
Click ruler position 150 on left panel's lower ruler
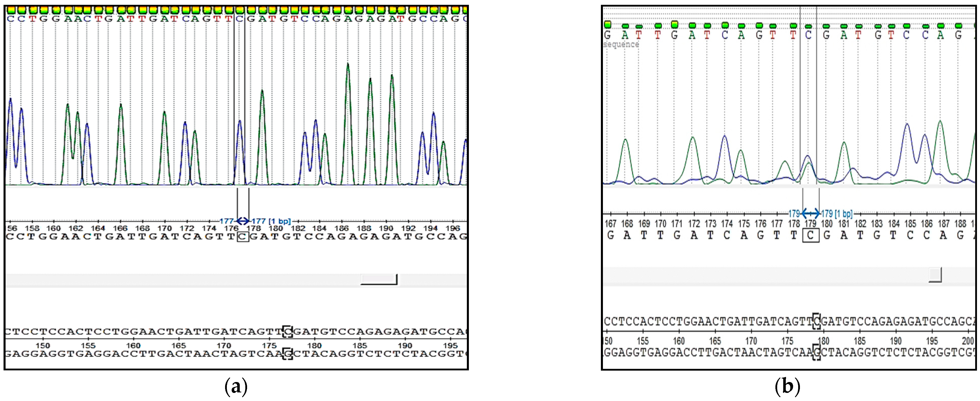(42, 345)
